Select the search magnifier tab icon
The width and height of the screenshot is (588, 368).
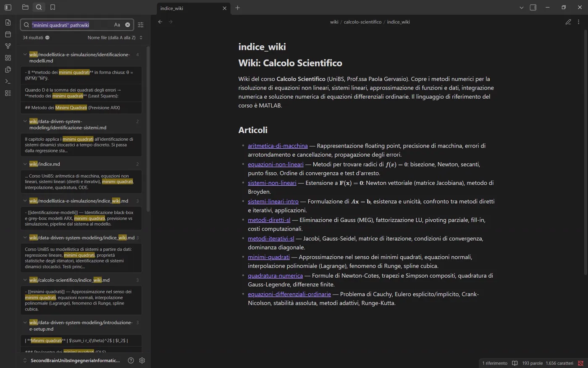39,7
